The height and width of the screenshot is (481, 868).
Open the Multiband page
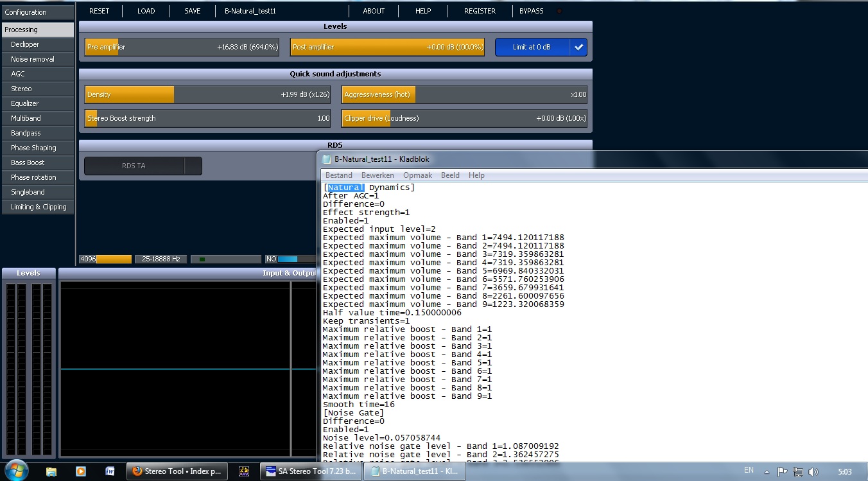click(38, 118)
